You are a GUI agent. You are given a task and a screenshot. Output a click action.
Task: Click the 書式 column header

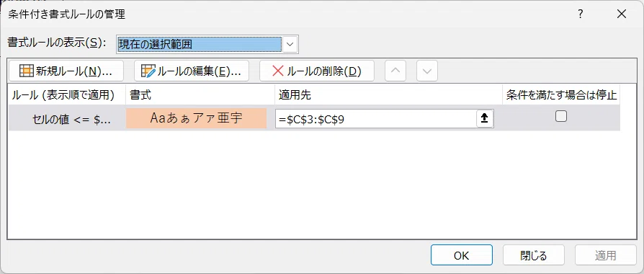(200, 95)
